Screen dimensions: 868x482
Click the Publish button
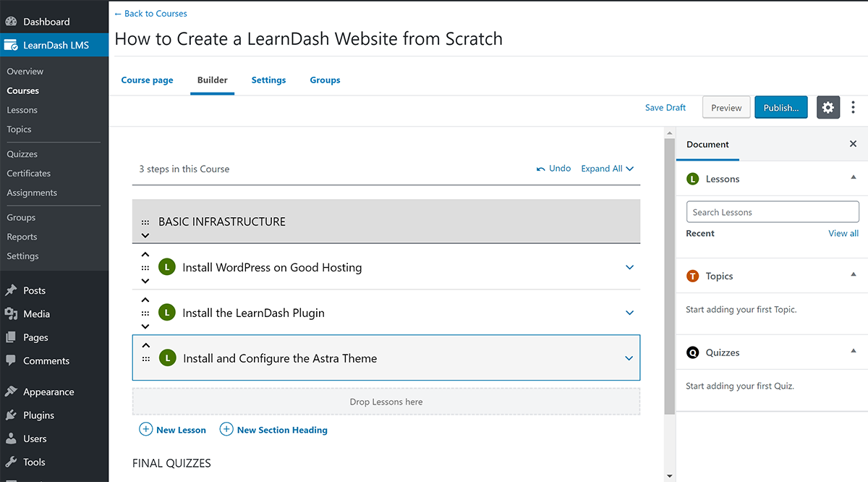[781, 107]
